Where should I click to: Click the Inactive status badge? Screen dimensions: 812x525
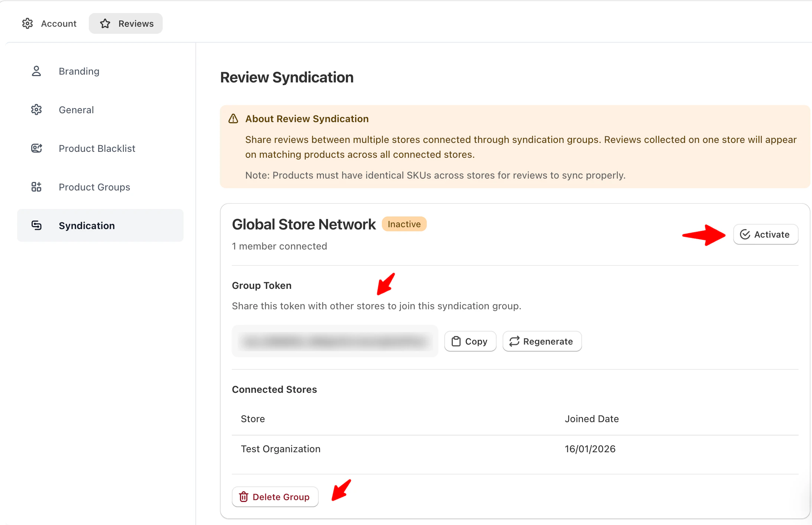404,224
